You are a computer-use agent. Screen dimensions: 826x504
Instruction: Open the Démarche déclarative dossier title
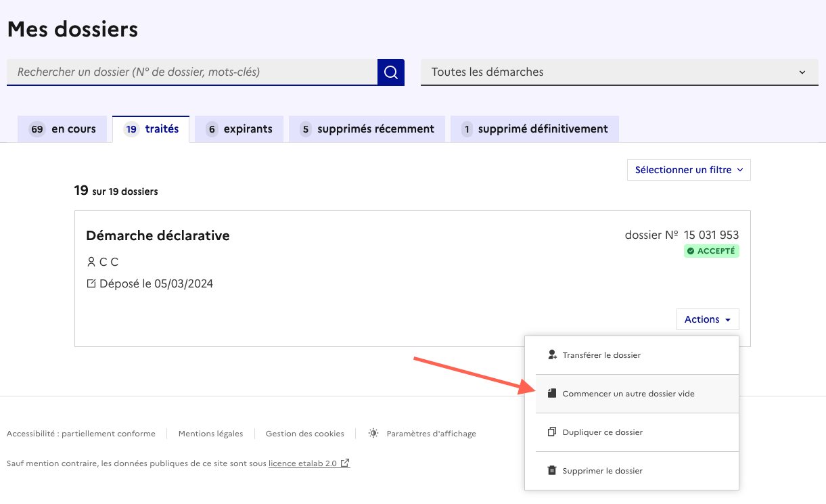158,235
